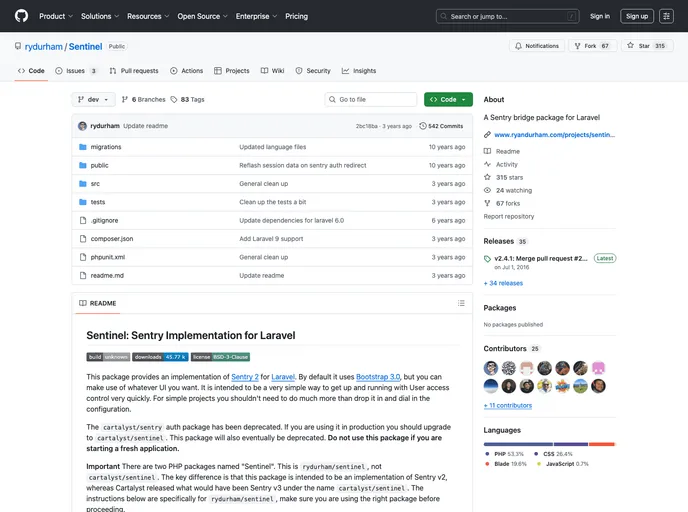The height and width of the screenshot is (512, 688).
Task: Follow the Sentry 2 link in README
Action: tap(245, 377)
